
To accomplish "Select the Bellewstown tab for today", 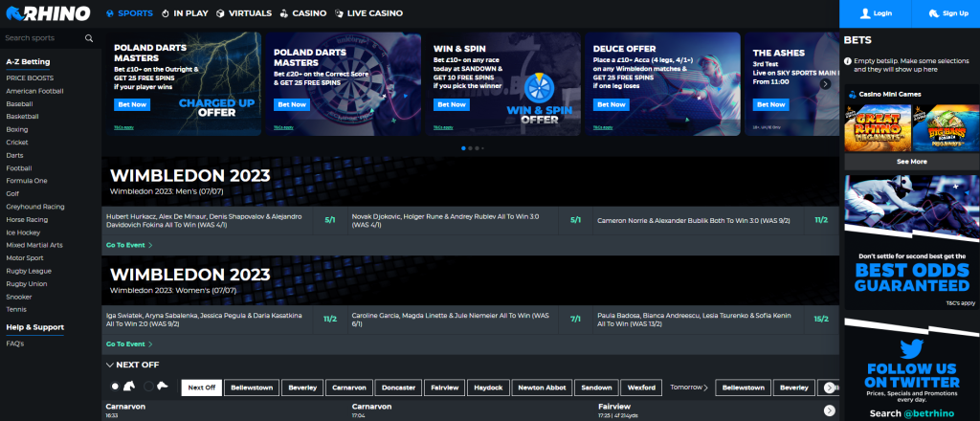I will coord(252,388).
